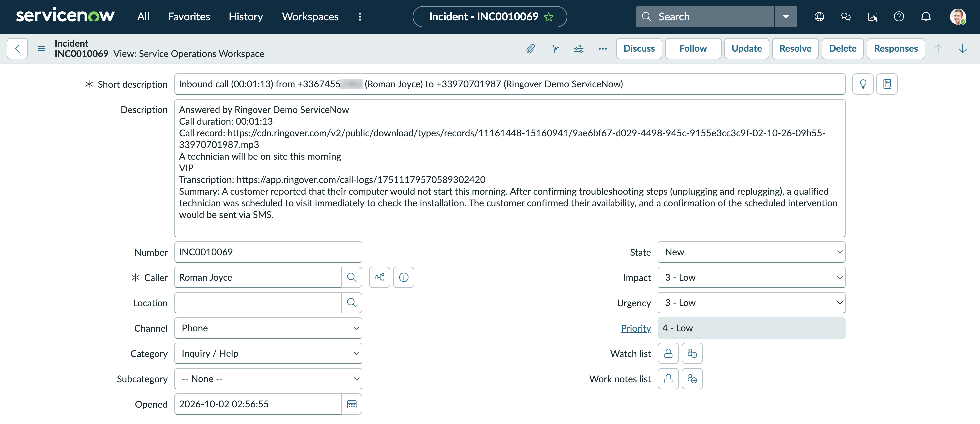This screenshot has height=424, width=980.
Task: Click the Resolve button
Action: pyautogui.click(x=795, y=49)
